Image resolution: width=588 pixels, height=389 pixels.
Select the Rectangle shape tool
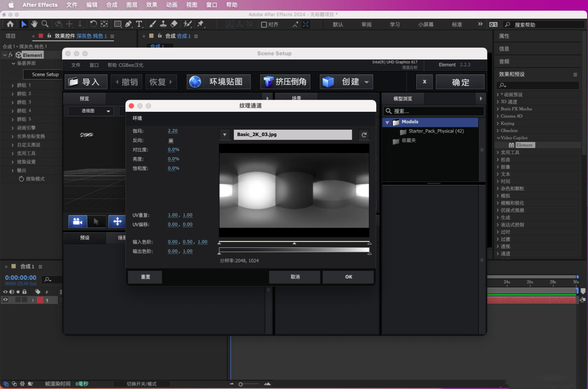[x=118, y=24]
